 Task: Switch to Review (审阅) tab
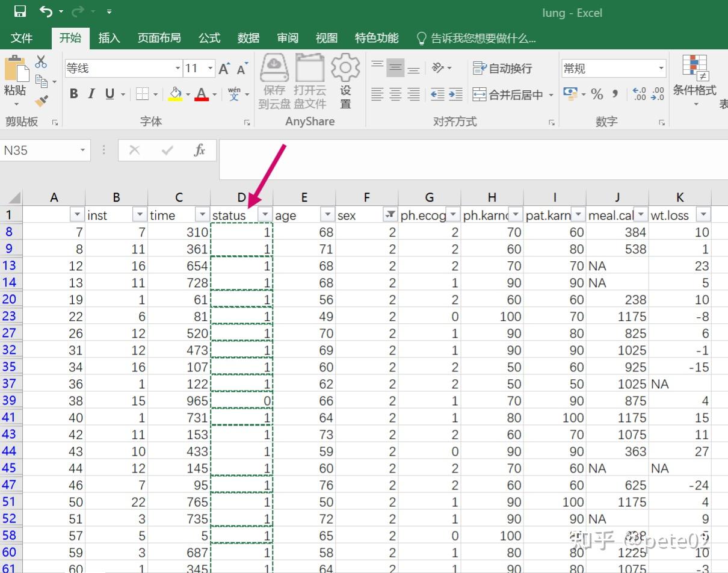pos(288,38)
